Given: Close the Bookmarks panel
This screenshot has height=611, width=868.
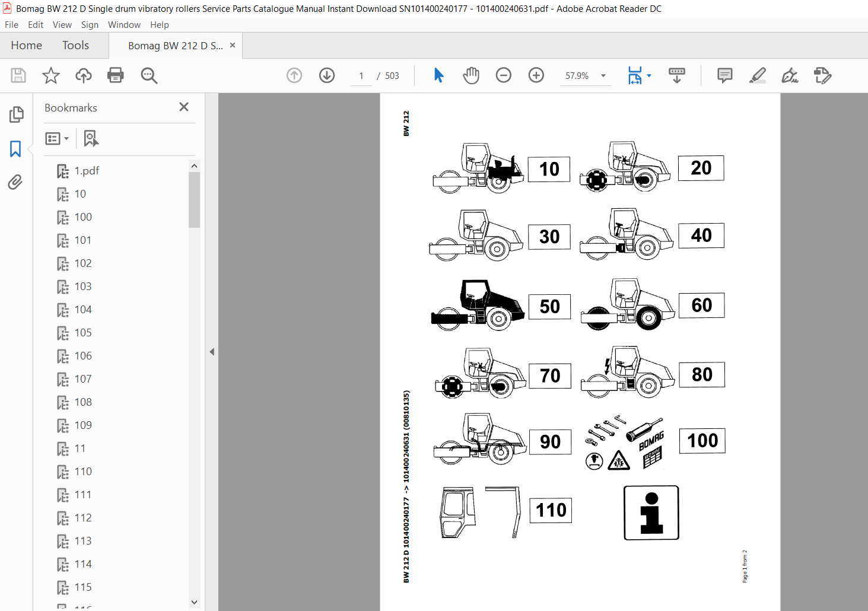Looking at the screenshot, I should [x=184, y=107].
